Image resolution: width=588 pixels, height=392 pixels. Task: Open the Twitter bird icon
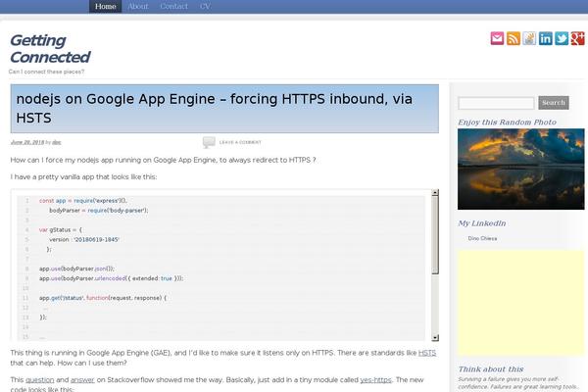[562, 38]
